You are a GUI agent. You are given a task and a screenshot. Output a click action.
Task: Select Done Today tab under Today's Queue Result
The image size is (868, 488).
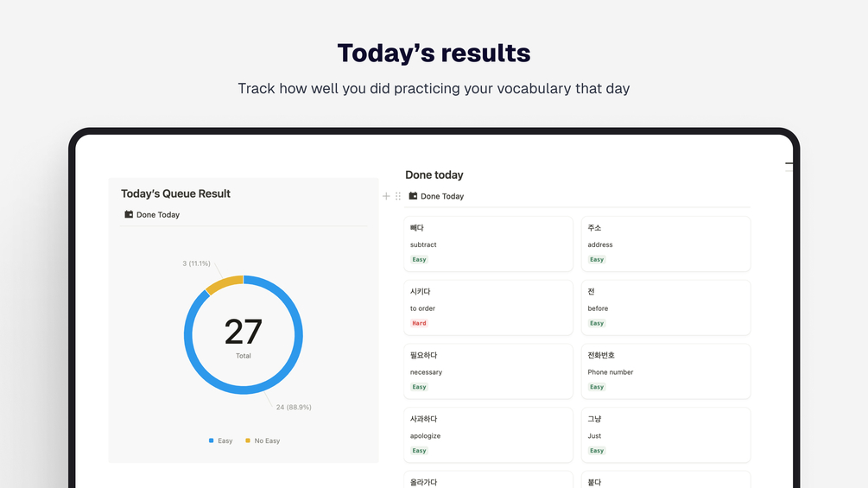[x=158, y=214]
